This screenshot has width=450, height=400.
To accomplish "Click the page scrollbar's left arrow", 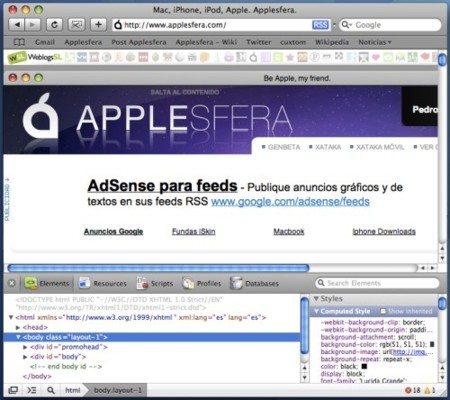I will 423,268.
